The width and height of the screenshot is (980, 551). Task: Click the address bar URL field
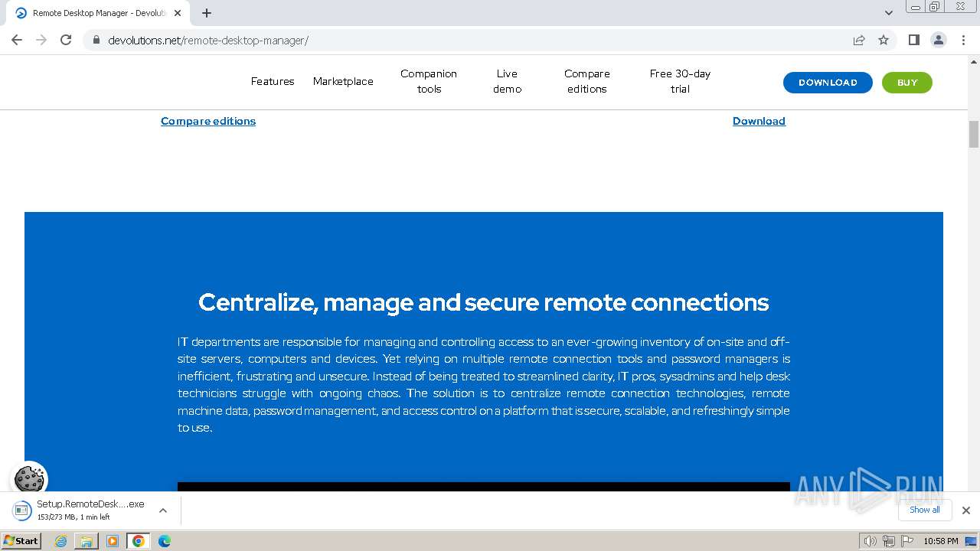459,40
